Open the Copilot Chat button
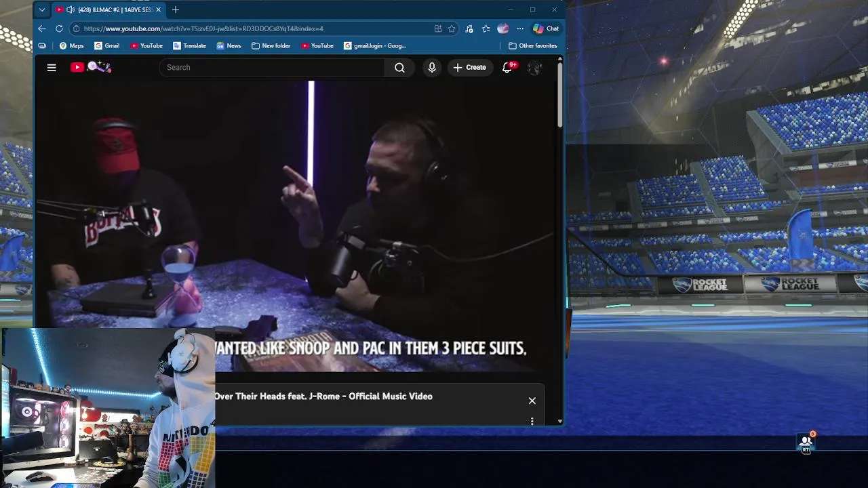Viewport: 868px width, 488px height. pos(546,28)
